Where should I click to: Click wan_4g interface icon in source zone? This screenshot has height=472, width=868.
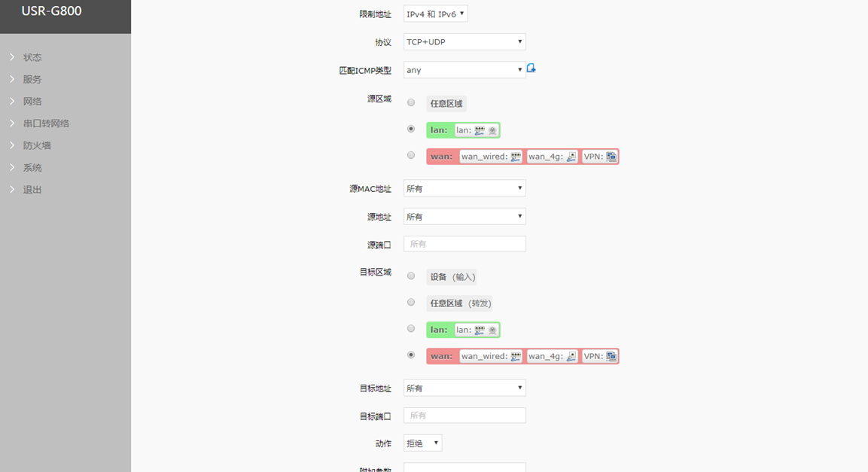pos(571,157)
